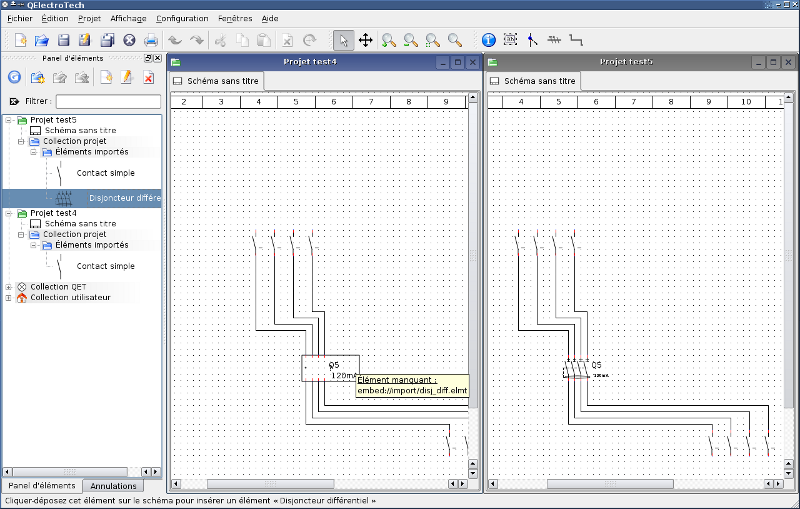Collapse Éléments importés under Projet test5
Screen dimensions: 800x509
pyautogui.click(x=33, y=152)
